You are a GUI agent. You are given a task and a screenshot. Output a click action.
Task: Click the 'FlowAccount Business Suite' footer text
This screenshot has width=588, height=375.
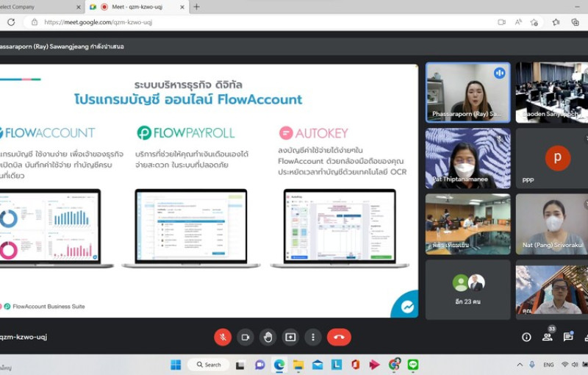coord(49,307)
